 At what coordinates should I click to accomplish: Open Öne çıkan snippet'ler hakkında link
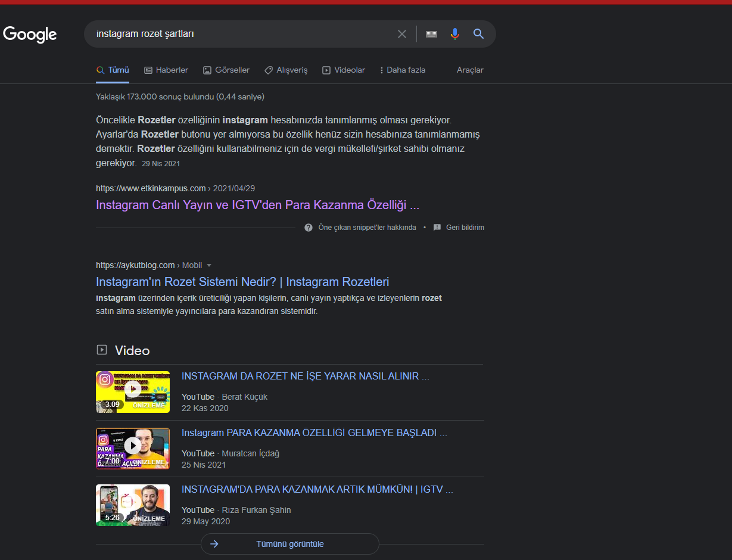point(367,228)
